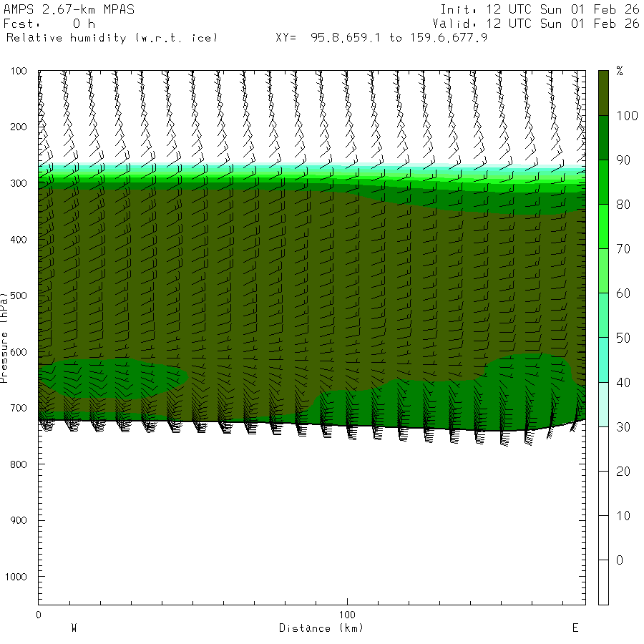Click the '40' colorbar value label
The image size is (644, 644).
pos(623,383)
